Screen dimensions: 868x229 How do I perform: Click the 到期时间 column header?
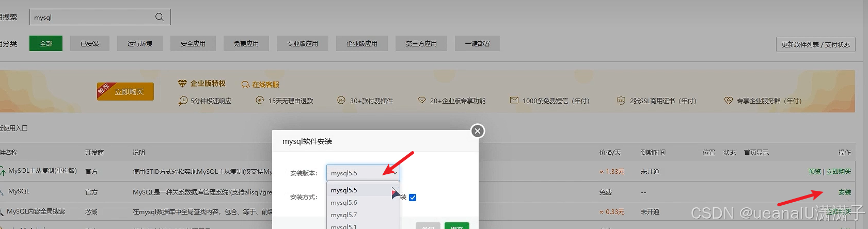[x=653, y=152]
